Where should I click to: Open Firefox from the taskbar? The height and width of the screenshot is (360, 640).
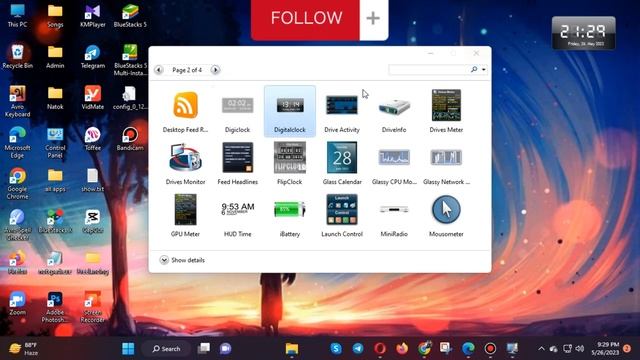pos(402,349)
